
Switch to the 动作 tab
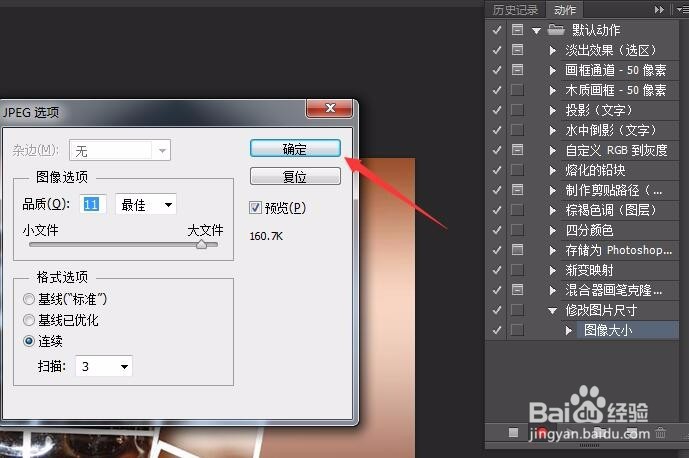(564, 10)
